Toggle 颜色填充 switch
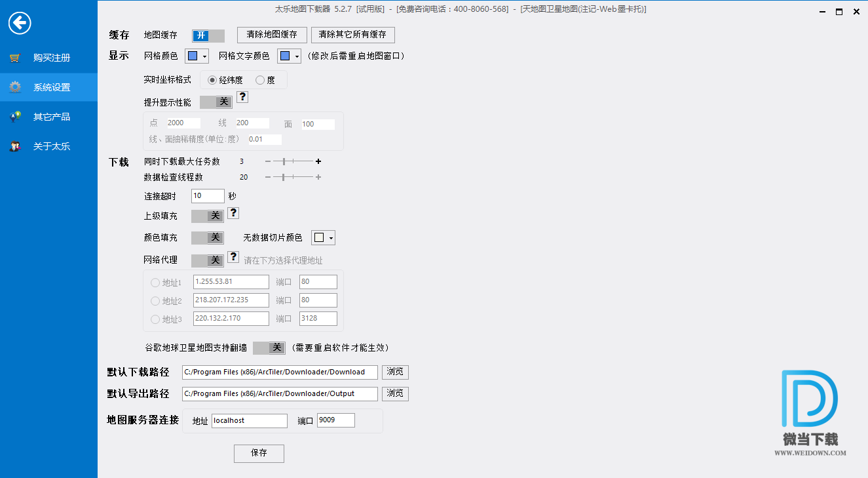 click(208, 237)
